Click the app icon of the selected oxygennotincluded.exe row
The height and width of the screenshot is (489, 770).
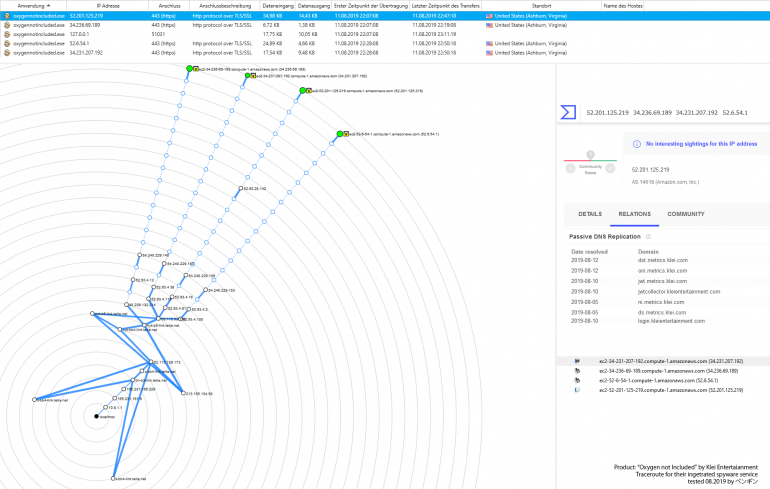7,17
